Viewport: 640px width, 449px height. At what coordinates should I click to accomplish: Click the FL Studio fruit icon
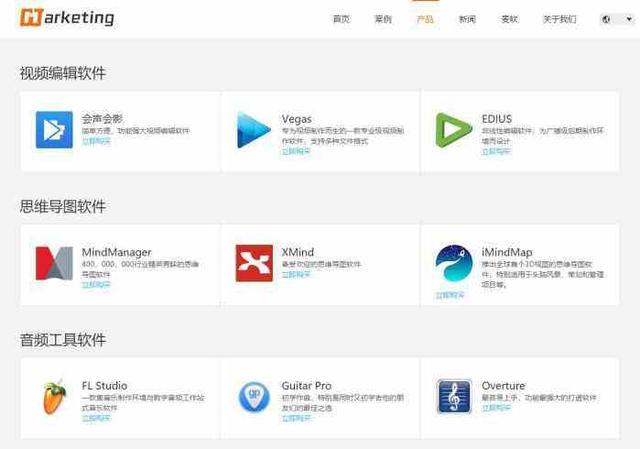(54, 397)
